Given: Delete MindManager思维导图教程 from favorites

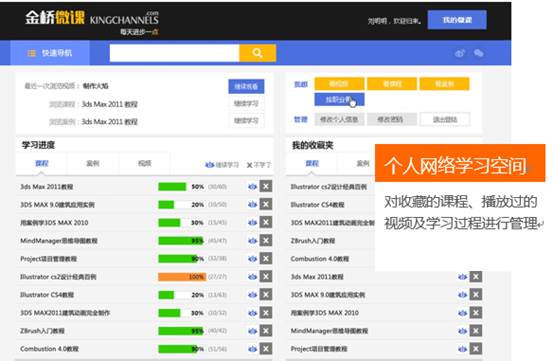Looking at the screenshot, I should pos(476,330).
